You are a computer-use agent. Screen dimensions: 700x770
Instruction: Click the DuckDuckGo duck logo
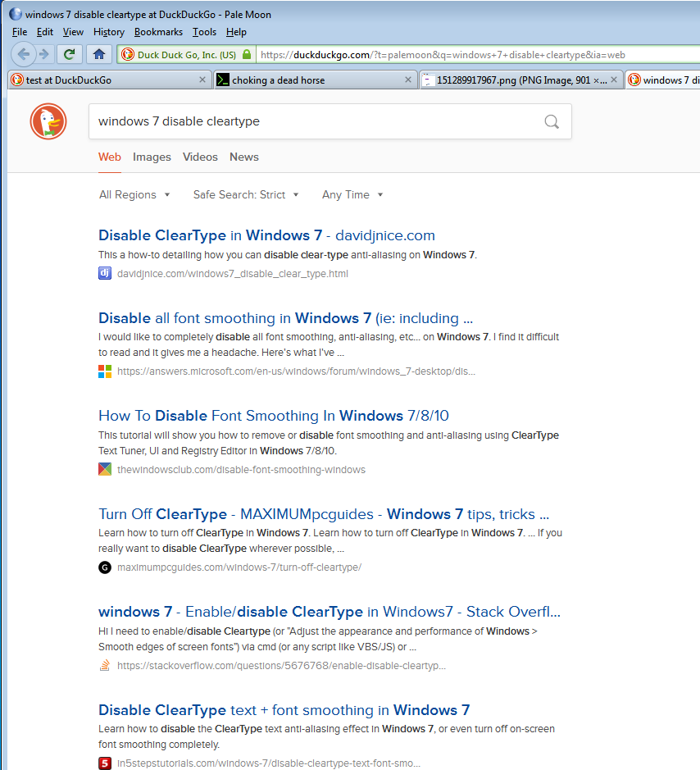click(48, 122)
